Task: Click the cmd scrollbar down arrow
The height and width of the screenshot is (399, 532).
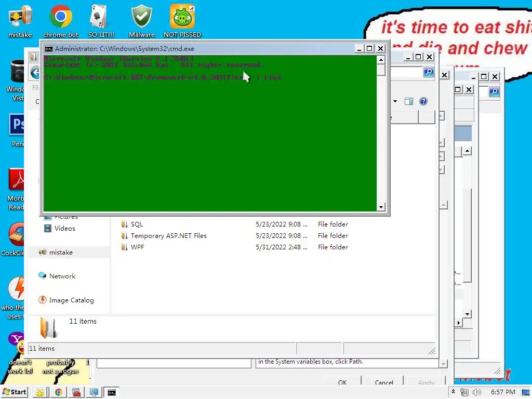Action: click(x=381, y=207)
